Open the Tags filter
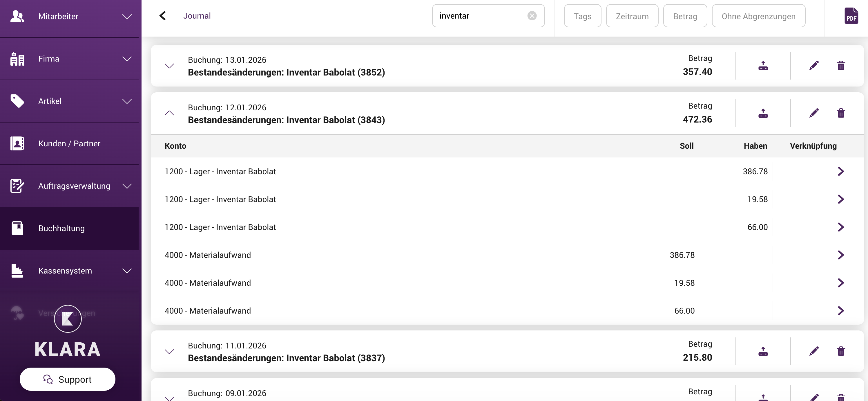This screenshot has height=401, width=868. point(582,16)
